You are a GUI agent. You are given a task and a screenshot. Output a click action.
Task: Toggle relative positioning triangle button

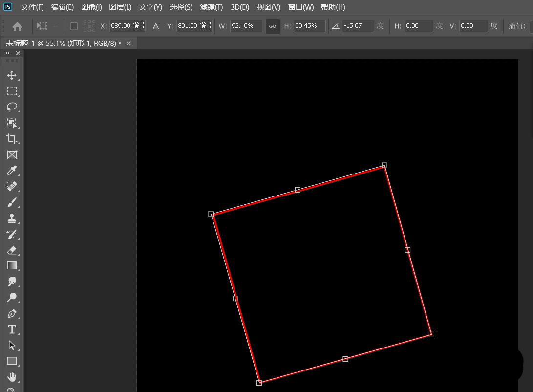coord(156,26)
